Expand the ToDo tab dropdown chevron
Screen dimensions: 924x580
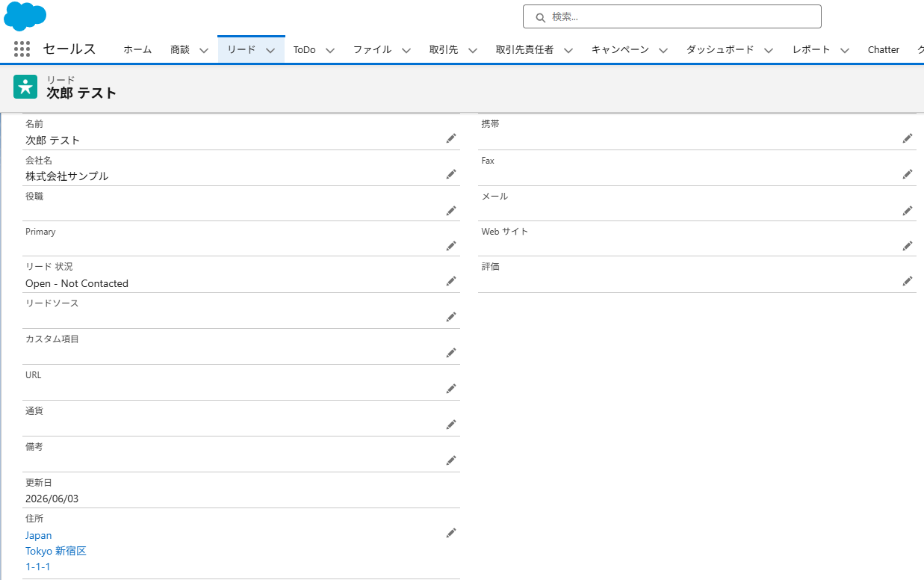click(x=330, y=50)
